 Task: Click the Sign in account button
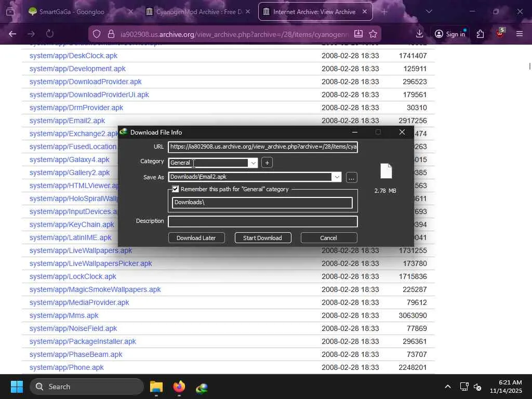450,34
